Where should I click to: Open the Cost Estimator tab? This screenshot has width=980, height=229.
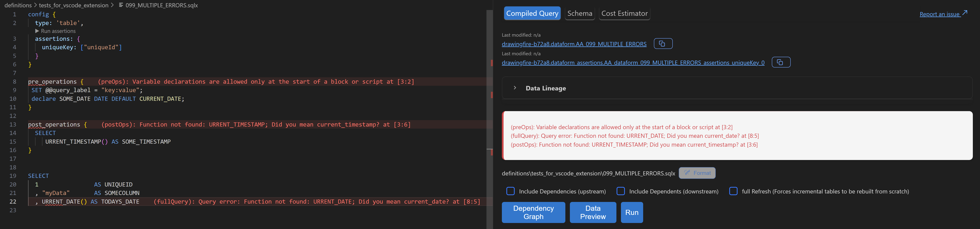[624, 14]
